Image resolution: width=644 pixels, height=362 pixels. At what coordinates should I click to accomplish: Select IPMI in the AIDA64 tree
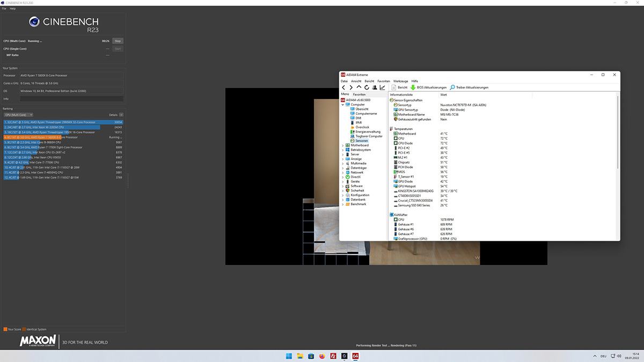tap(358, 122)
